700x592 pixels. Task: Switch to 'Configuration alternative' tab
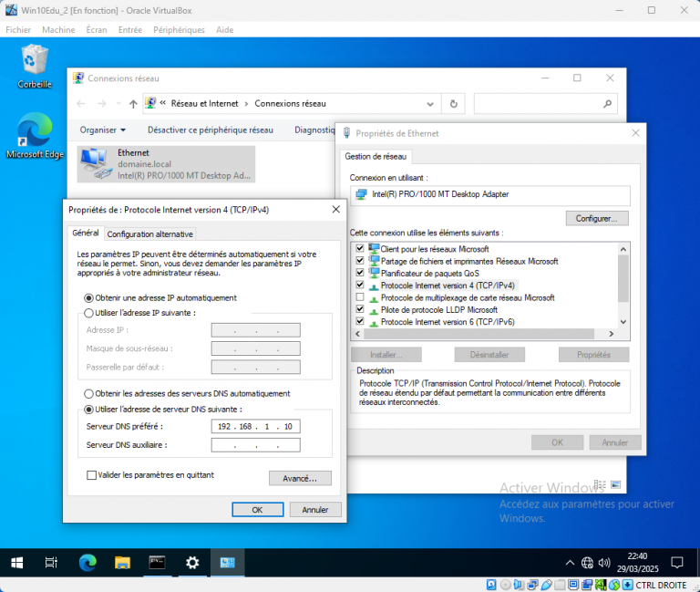point(149,234)
